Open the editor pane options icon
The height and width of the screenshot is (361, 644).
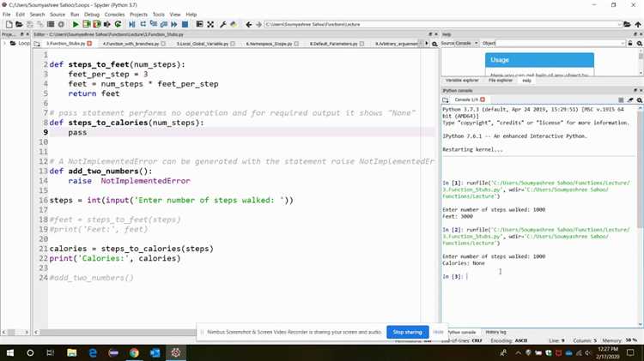(x=434, y=44)
